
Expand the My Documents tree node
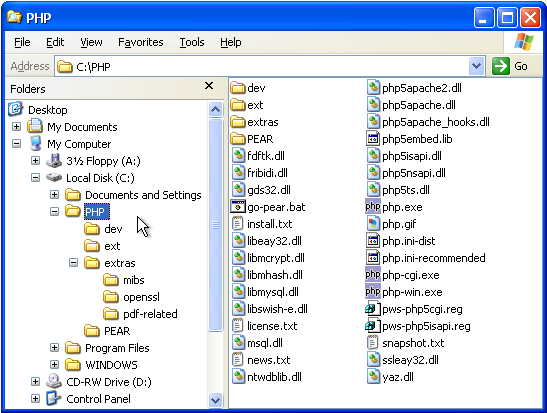[x=16, y=126]
